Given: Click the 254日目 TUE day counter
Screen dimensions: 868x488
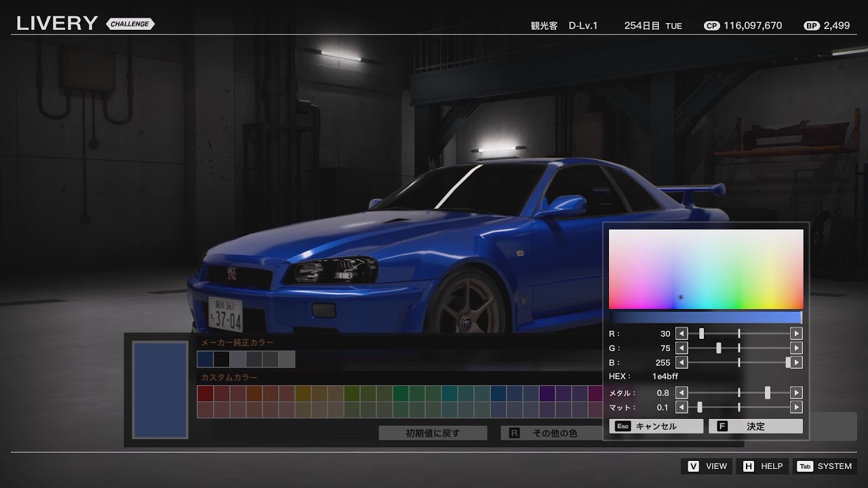Looking at the screenshot, I should [653, 26].
